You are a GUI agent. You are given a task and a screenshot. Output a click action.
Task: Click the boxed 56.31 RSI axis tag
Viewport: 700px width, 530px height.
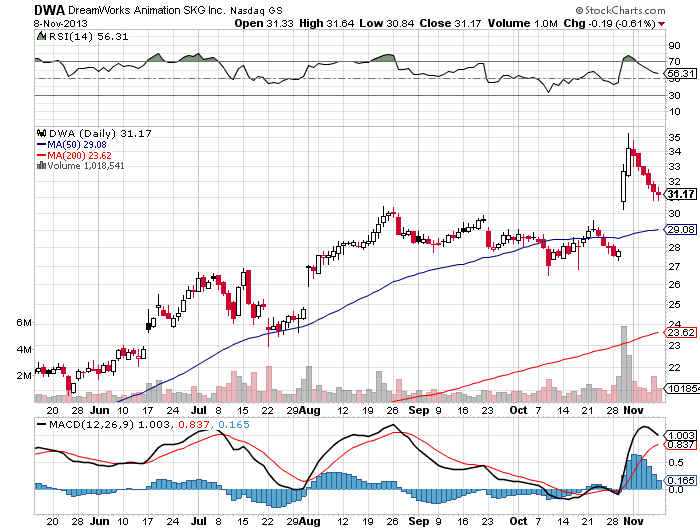tap(680, 73)
